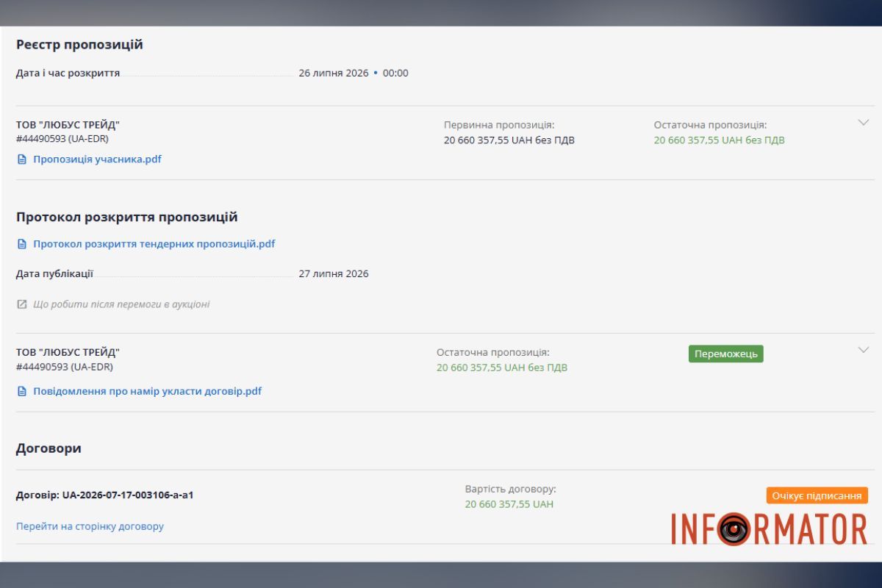Viewport: 882px width, 588px height.
Task: Click document icon beside Протокол розкриття тендерних пропозицій.pdf
Action: click(x=22, y=244)
